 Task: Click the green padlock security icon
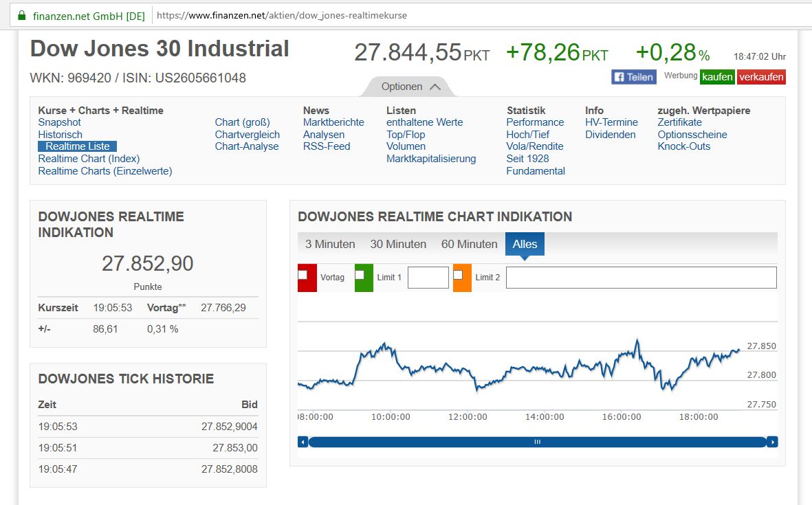tap(22, 15)
